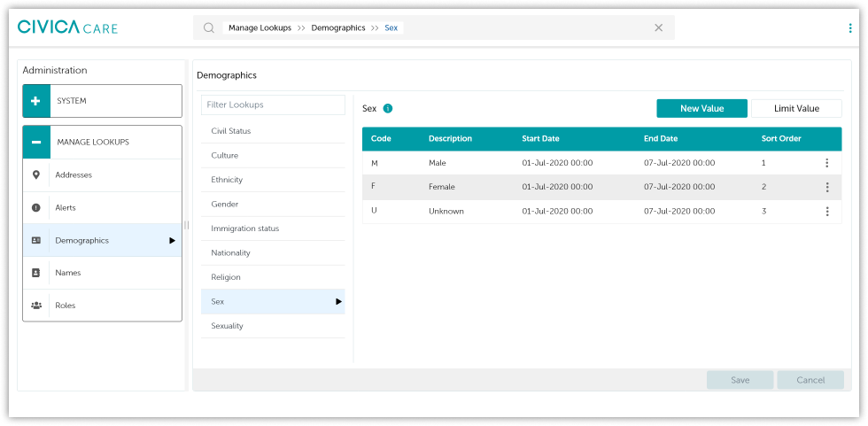
Task: Click the End Date column header
Action: (x=661, y=139)
